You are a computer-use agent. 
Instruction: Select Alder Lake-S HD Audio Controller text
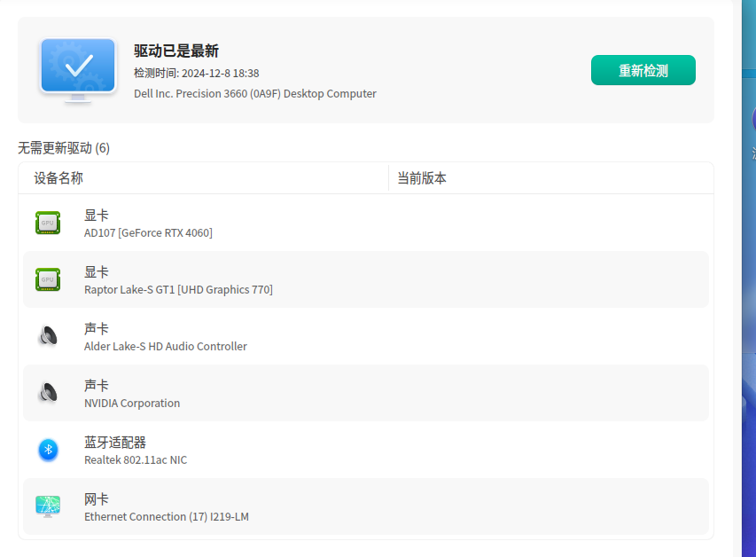click(x=166, y=347)
